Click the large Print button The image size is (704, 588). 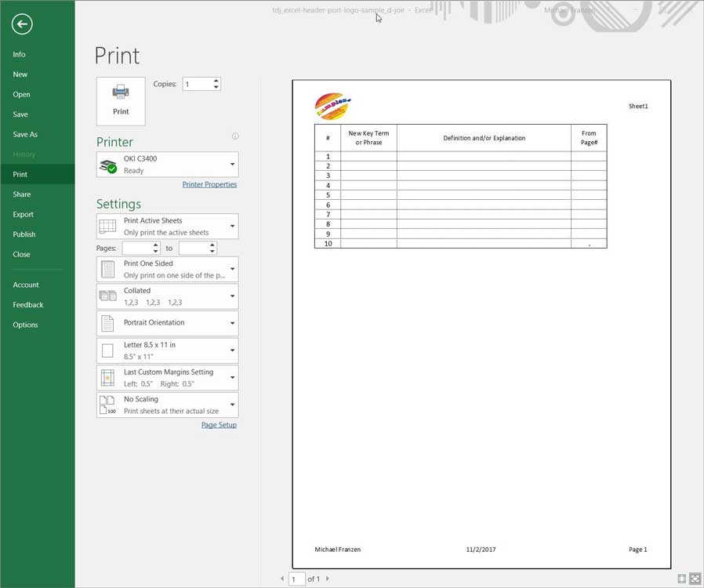pyautogui.click(x=121, y=101)
